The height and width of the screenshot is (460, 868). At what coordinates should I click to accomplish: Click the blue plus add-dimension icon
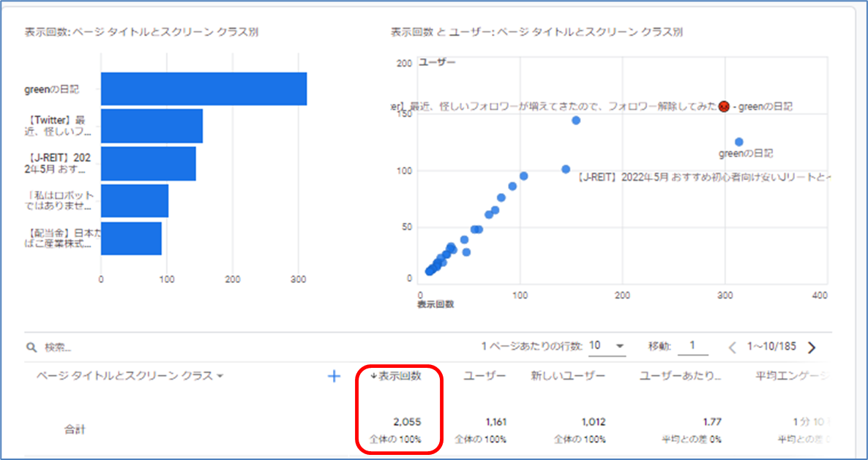click(x=334, y=377)
